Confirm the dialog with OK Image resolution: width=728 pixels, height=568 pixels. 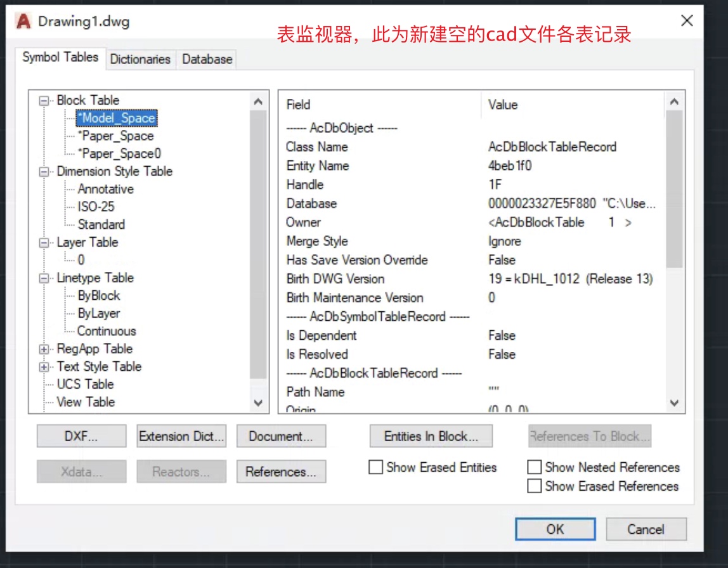[x=555, y=529]
